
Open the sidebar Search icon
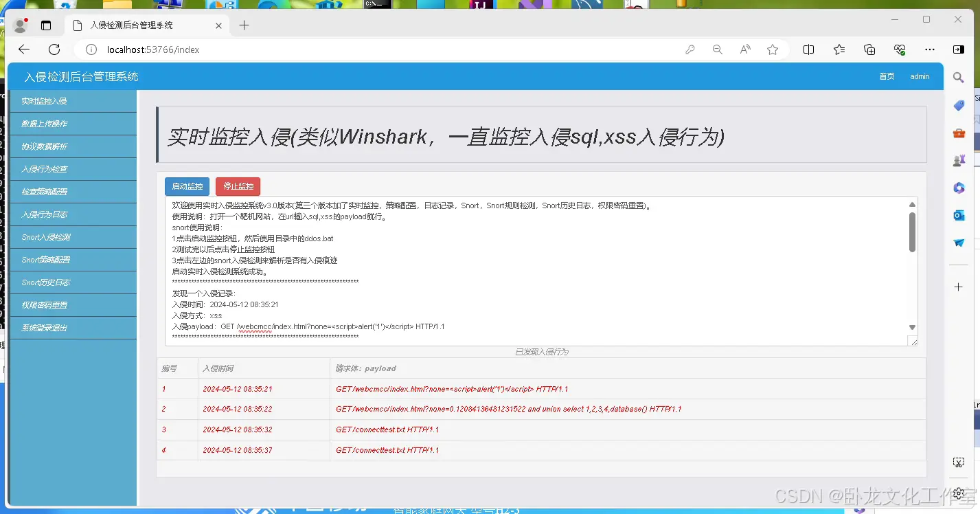coord(959,78)
